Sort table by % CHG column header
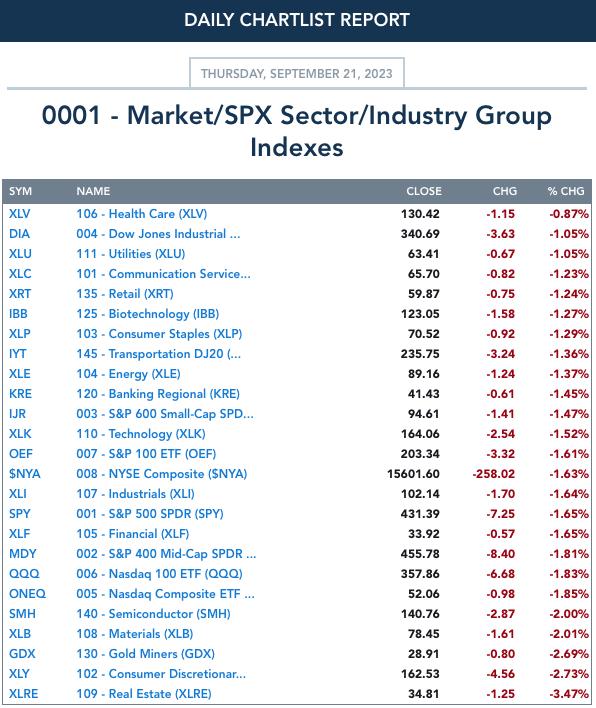Image resolution: width=596 pixels, height=708 pixels. (566, 191)
